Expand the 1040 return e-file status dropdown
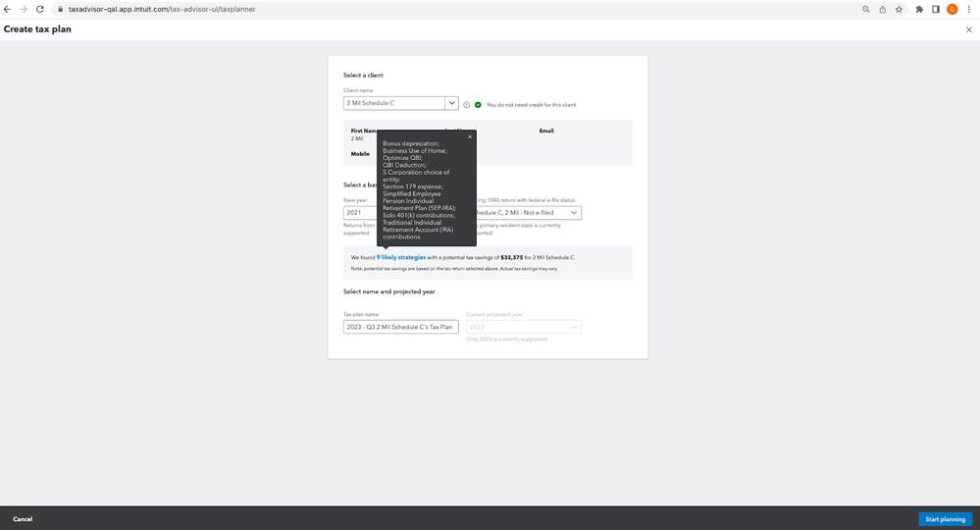980x530 pixels. (x=573, y=212)
